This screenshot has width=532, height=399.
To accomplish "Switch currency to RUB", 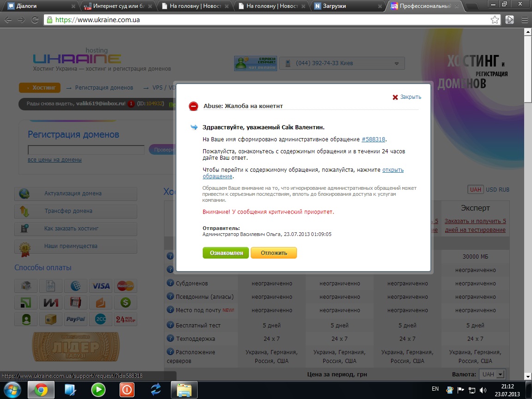I will [504, 190].
